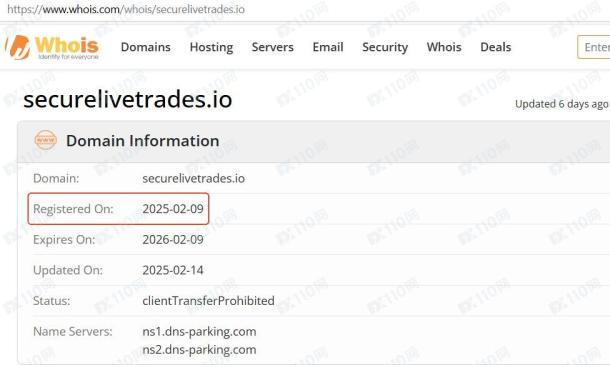Click the Updated 6 days ago text
The width and height of the screenshot is (610, 365).
coord(561,104)
